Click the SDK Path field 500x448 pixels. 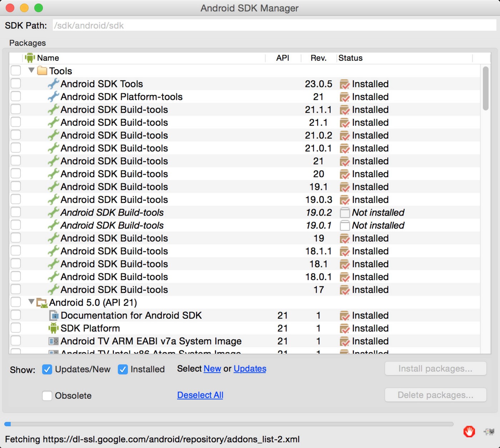coord(274,25)
